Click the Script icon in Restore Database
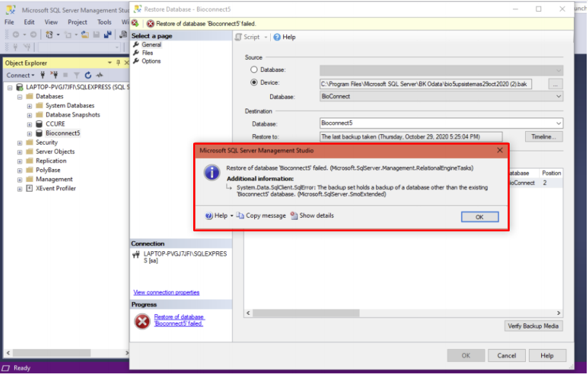The image size is (588, 374). [238, 37]
